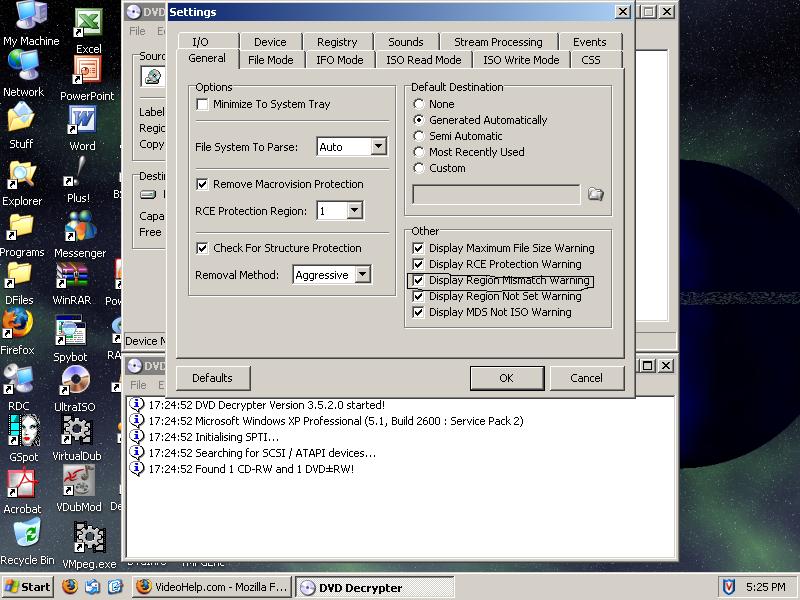Open the PowerPoint desktop shortcut
Screen dimensions: 800x600
tap(87, 79)
